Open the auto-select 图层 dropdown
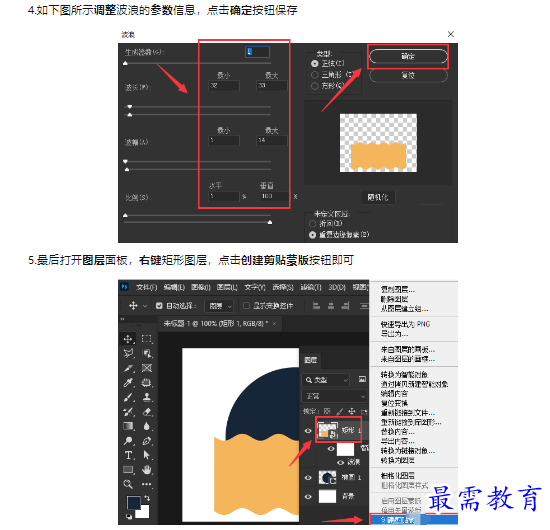The width and height of the screenshot is (550, 530). click(x=219, y=306)
